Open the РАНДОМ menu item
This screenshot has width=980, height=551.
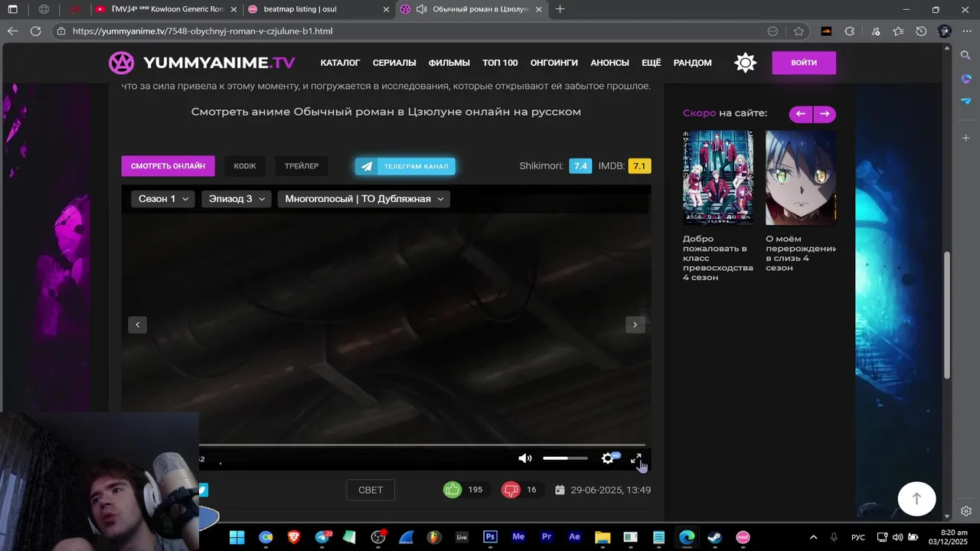[692, 63]
